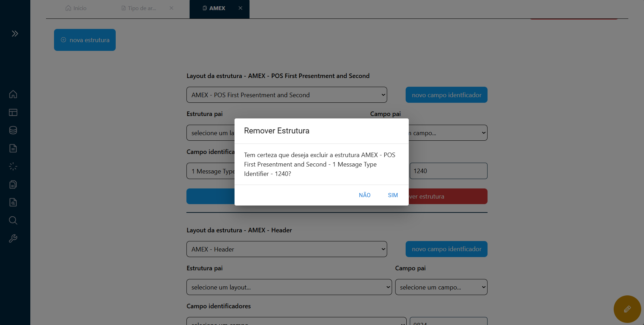Cancel removal by clicking NÃO
The image size is (644, 325).
[x=365, y=195]
